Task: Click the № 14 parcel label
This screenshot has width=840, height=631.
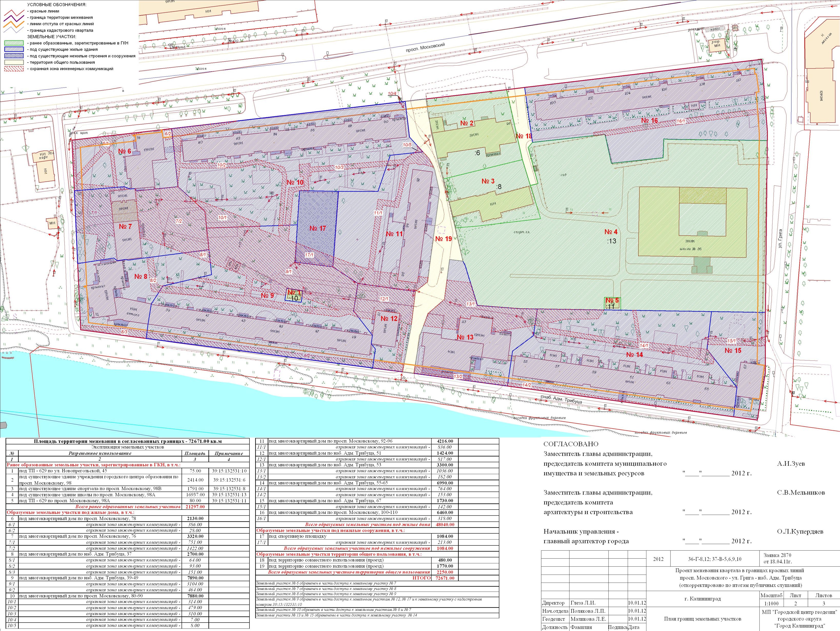Action: tap(635, 354)
